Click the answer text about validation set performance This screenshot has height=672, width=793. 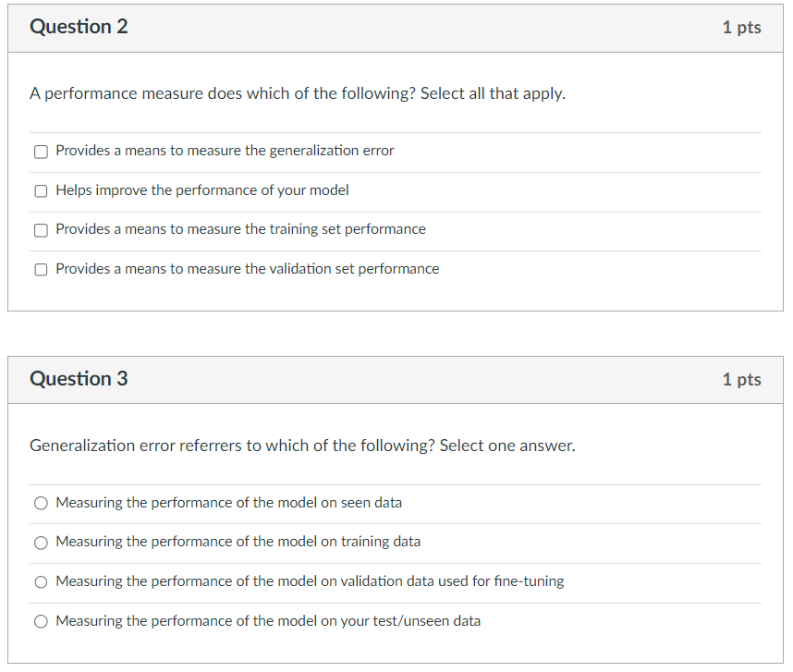[x=247, y=269]
